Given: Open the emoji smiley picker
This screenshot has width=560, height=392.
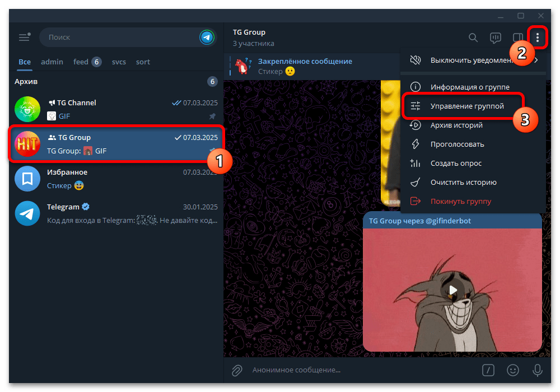Looking at the screenshot, I should point(513,370).
